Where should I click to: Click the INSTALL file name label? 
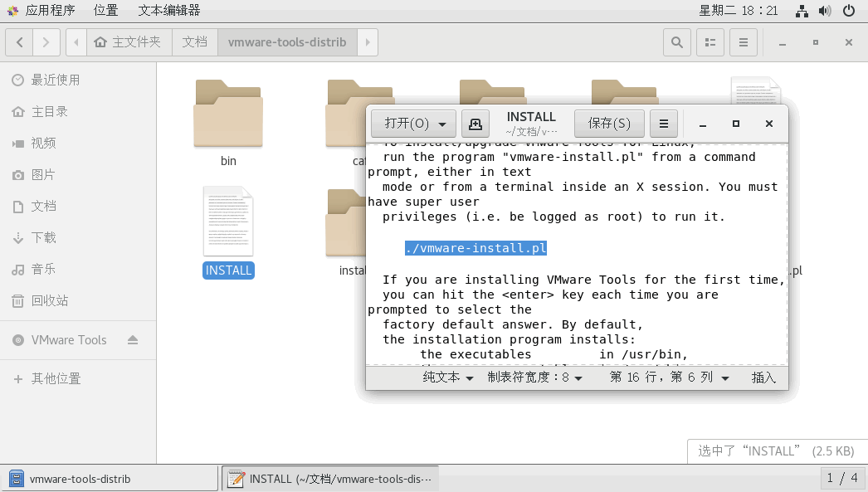228,270
